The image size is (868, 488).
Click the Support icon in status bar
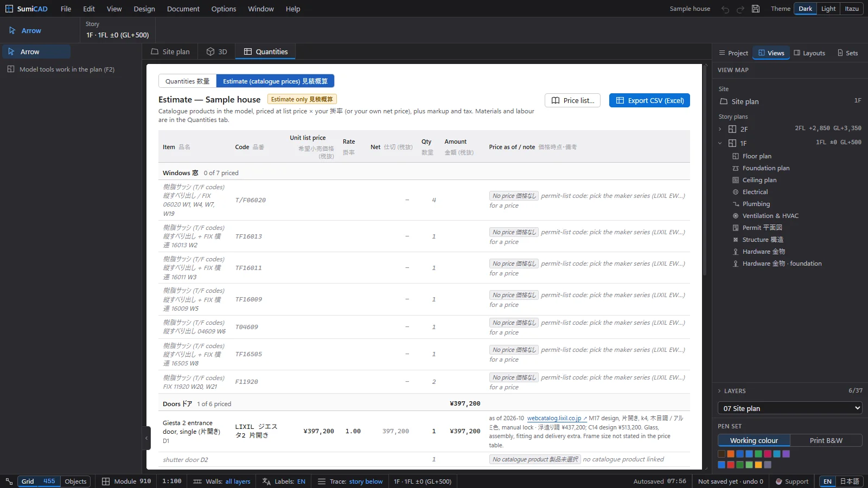(779, 481)
